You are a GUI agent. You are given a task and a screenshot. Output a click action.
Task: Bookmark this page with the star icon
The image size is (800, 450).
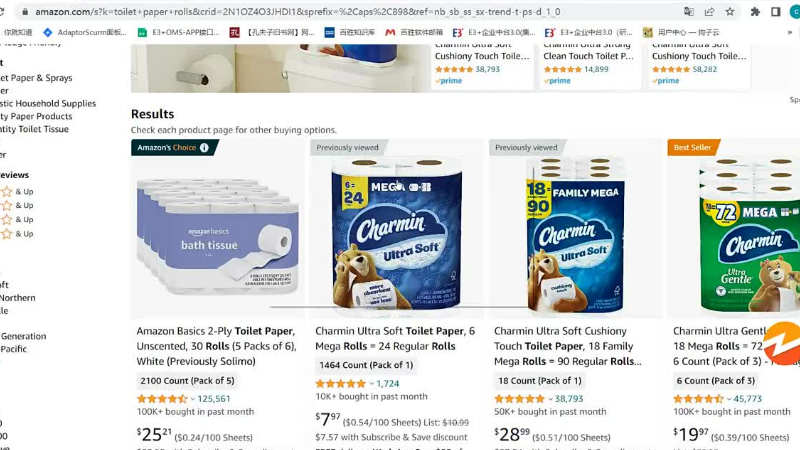tap(730, 12)
